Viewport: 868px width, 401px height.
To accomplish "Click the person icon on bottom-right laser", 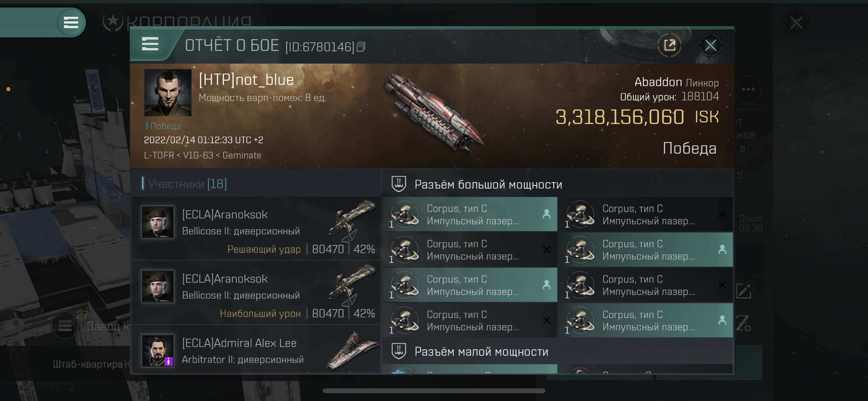I will 722,320.
